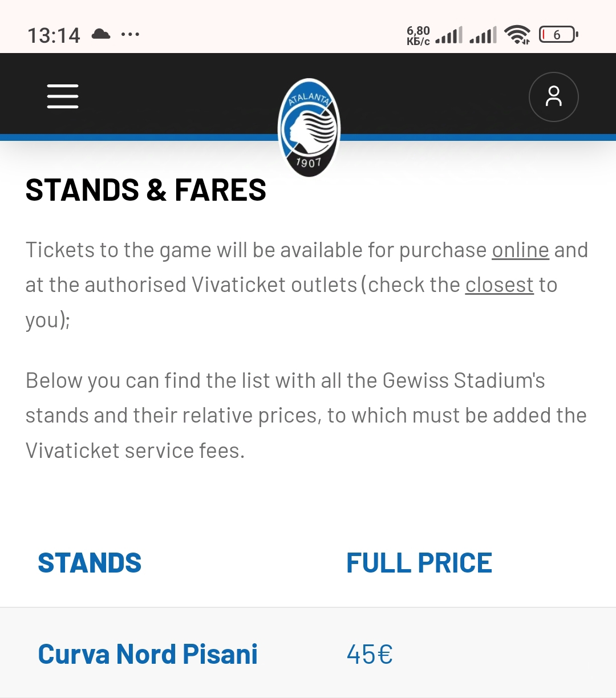Tap the 13:14 clock in status bar
Image resolution: width=616 pixels, height=698 pixels.
[x=54, y=35]
